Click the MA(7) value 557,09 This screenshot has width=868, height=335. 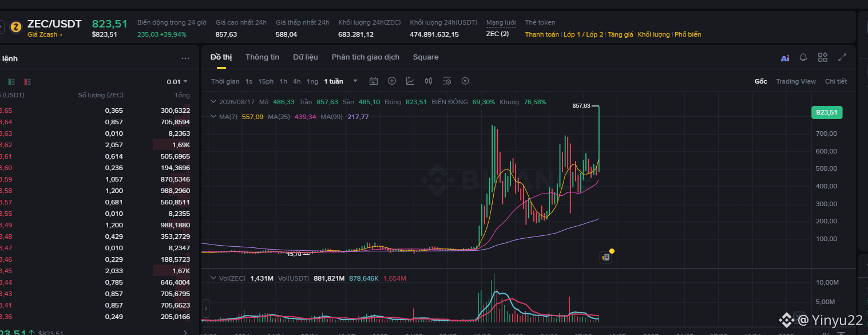tap(252, 117)
